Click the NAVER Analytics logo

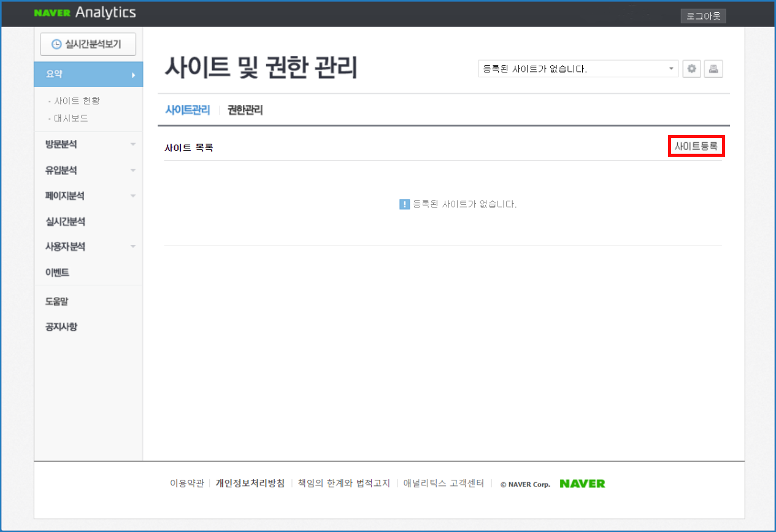click(x=85, y=13)
